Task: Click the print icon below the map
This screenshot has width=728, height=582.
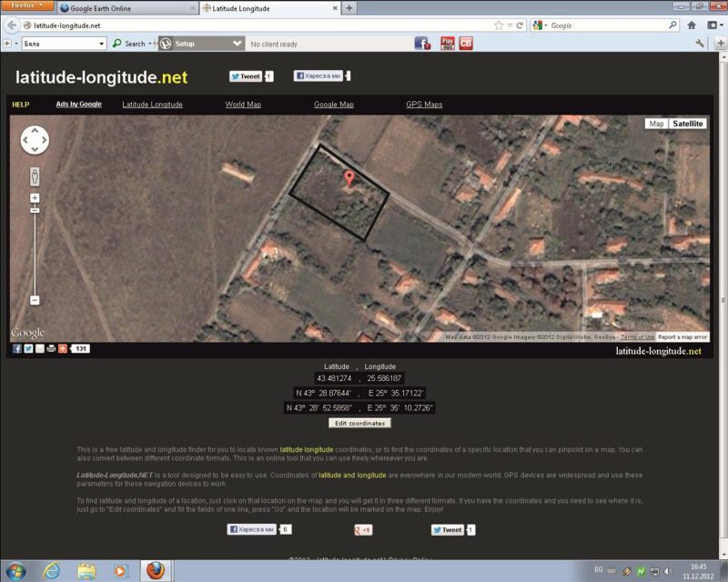Action: (x=51, y=348)
